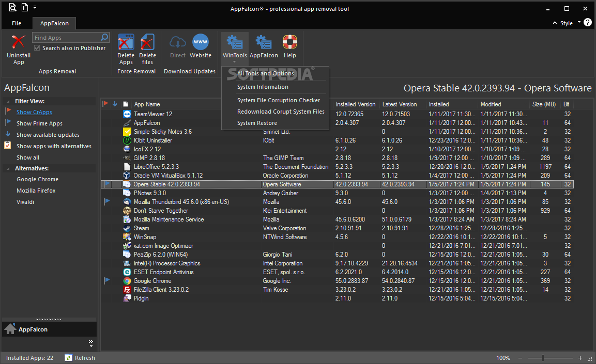Click the Google Chrome icon in app list
This screenshot has height=364, width=596.
[127, 281]
